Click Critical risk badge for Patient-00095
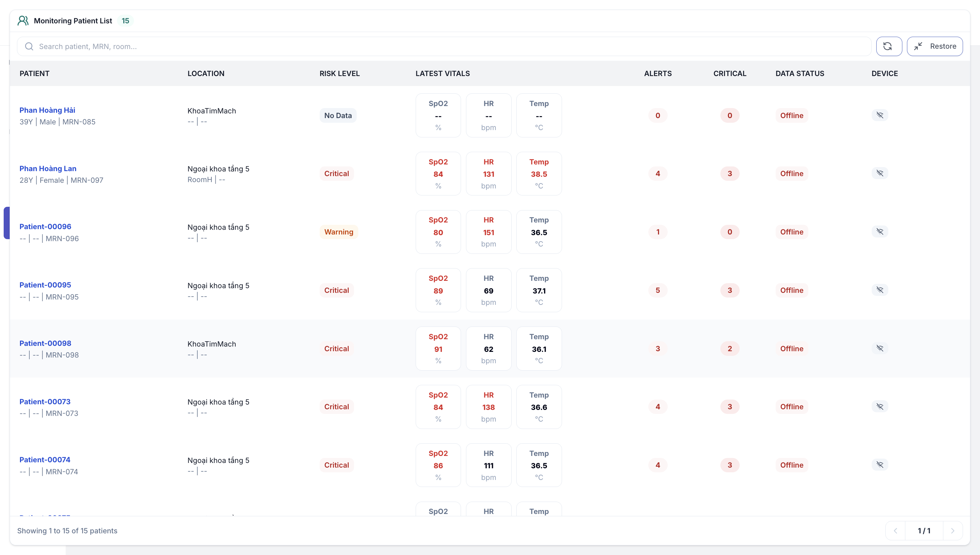This screenshot has height=555, width=980. coord(336,290)
